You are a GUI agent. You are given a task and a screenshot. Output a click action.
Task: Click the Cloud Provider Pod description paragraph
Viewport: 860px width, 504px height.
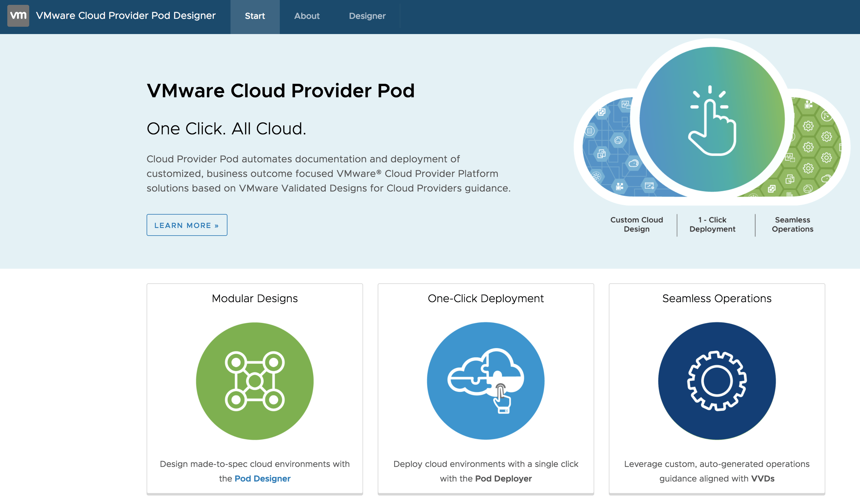[328, 173]
